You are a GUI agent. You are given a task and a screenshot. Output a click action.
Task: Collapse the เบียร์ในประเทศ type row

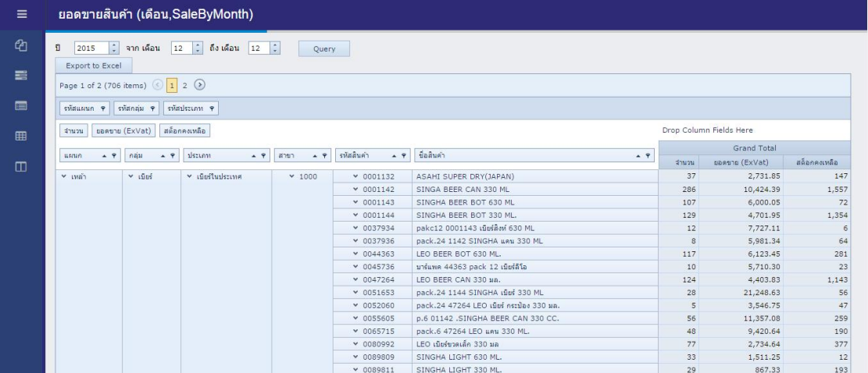190,176
